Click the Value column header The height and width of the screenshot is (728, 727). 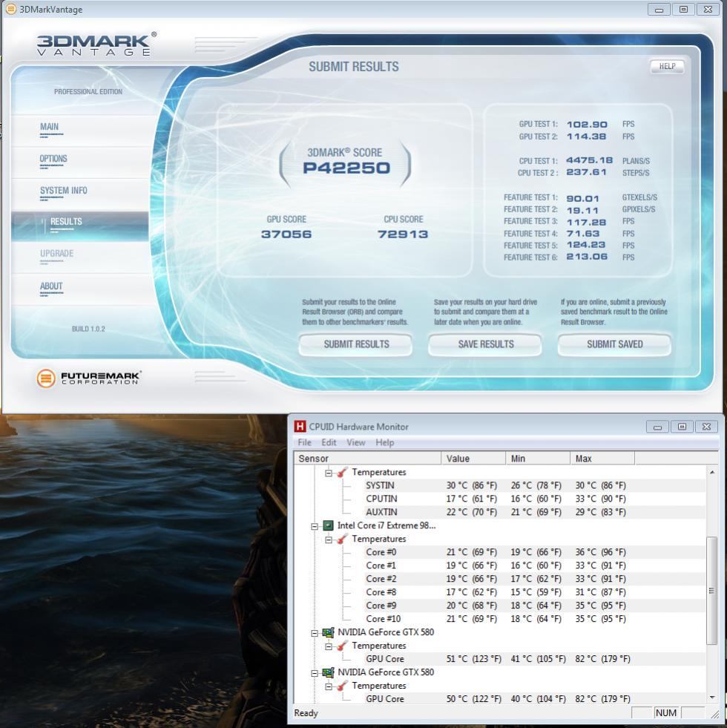click(x=473, y=459)
